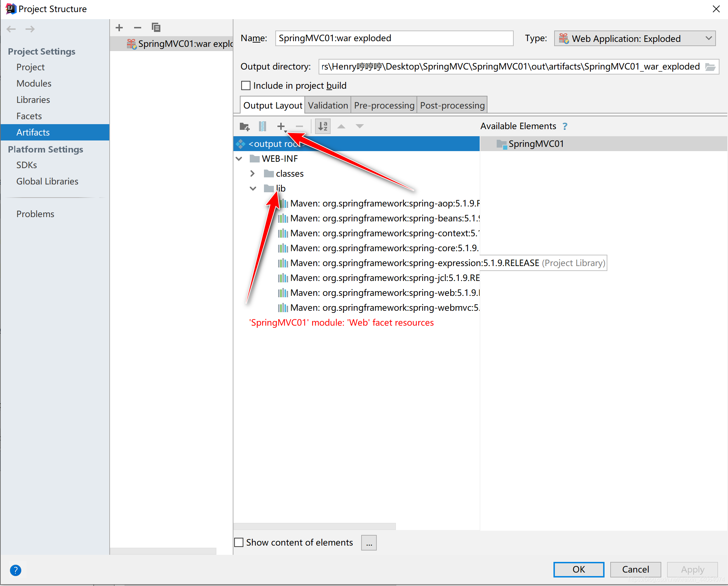Click the add copy of element plus
This screenshot has width=728, height=586.
coord(281,126)
